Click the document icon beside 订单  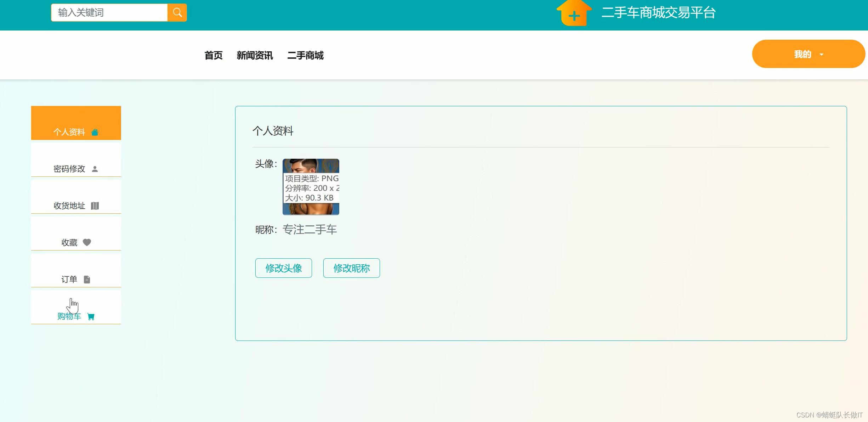[87, 280]
